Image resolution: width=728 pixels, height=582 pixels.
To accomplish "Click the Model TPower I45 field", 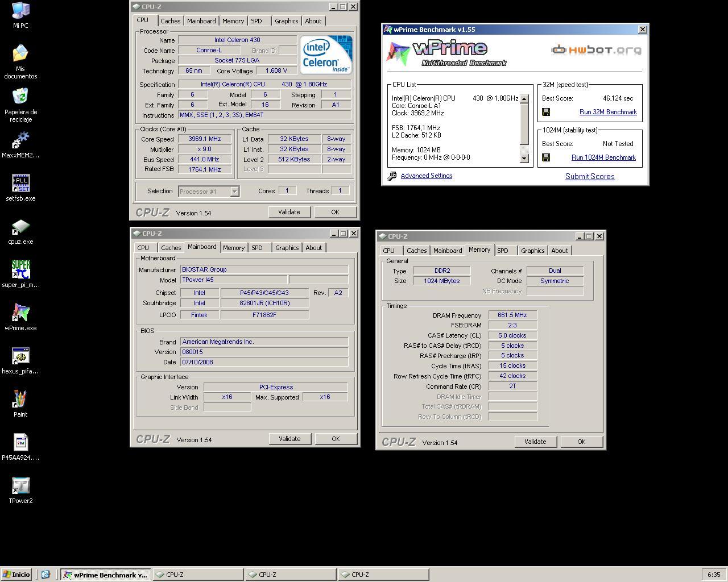I will click(234, 280).
